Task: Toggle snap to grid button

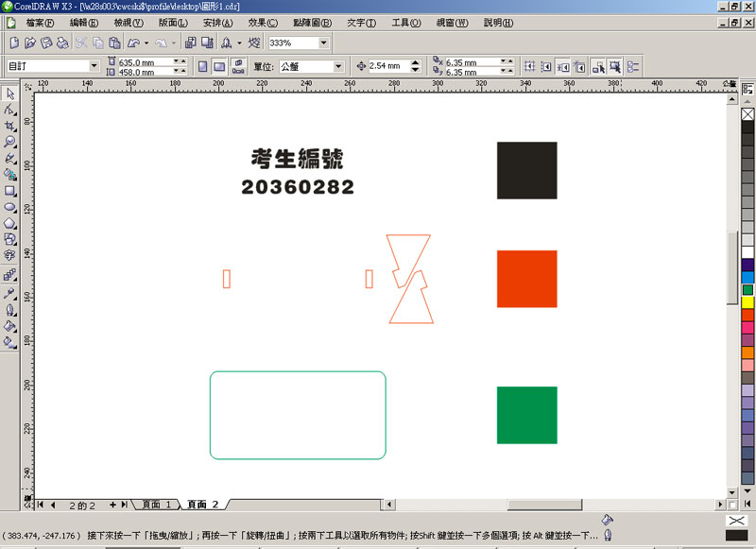Action: pos(529,66)
